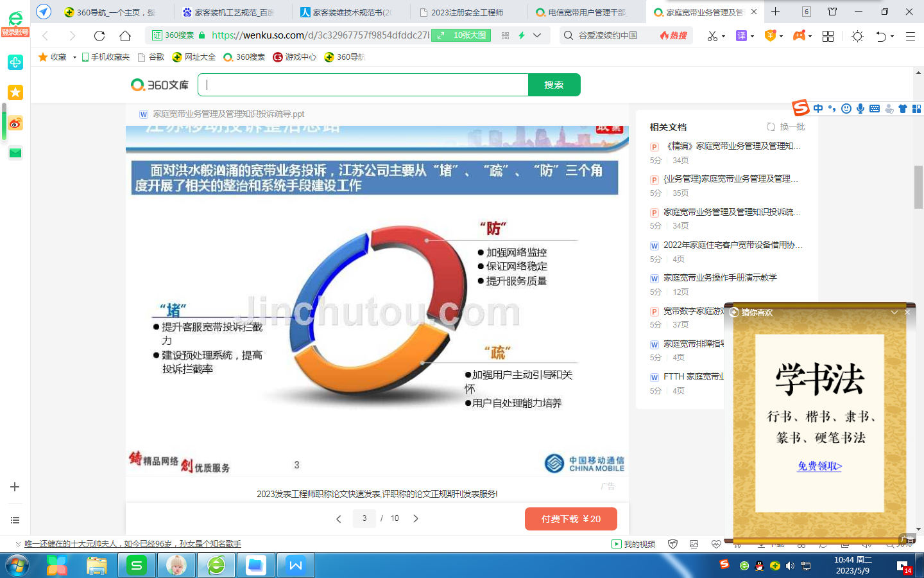924x578 pixels.
Task: Expand the game controller dropdown arrow
Action: coord(810,37)
